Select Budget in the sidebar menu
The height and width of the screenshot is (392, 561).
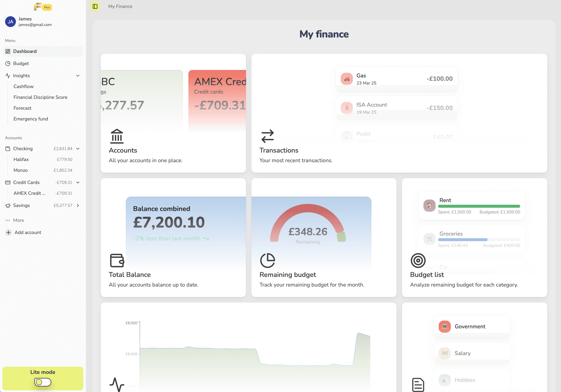coord(21,63)
